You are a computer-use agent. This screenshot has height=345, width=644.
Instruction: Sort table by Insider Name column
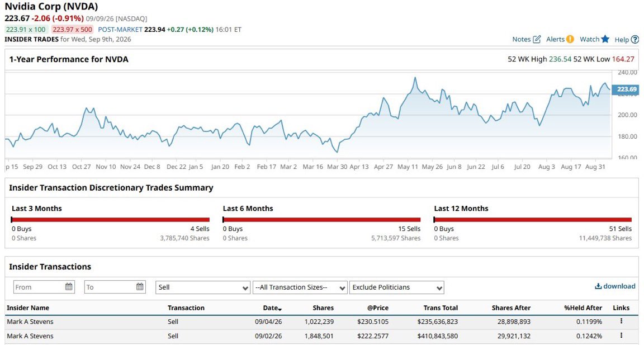(x=28, y=308)
